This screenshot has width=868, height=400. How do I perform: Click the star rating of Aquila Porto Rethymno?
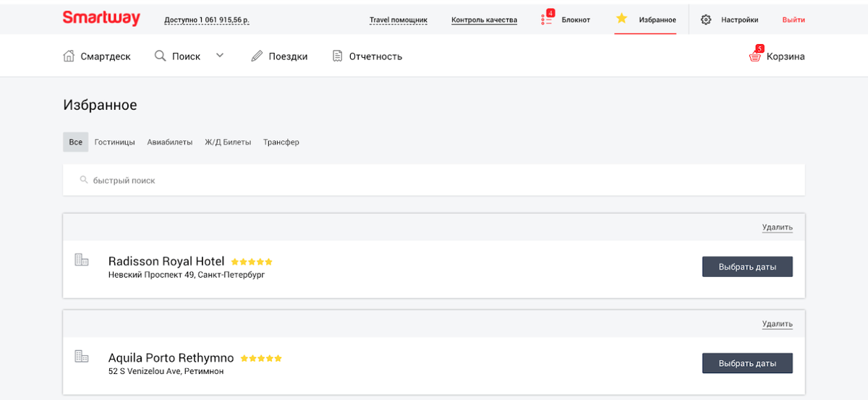[x=261, y=358]
